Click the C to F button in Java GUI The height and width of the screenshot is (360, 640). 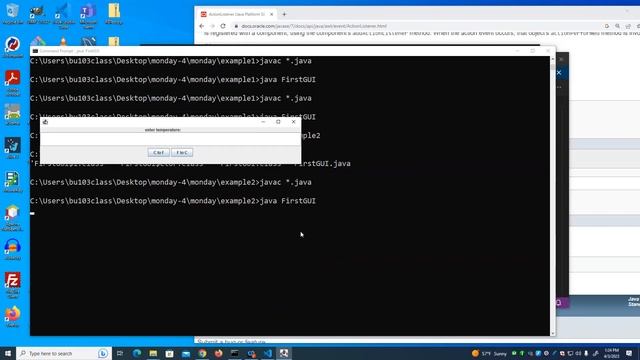[158, 152]
